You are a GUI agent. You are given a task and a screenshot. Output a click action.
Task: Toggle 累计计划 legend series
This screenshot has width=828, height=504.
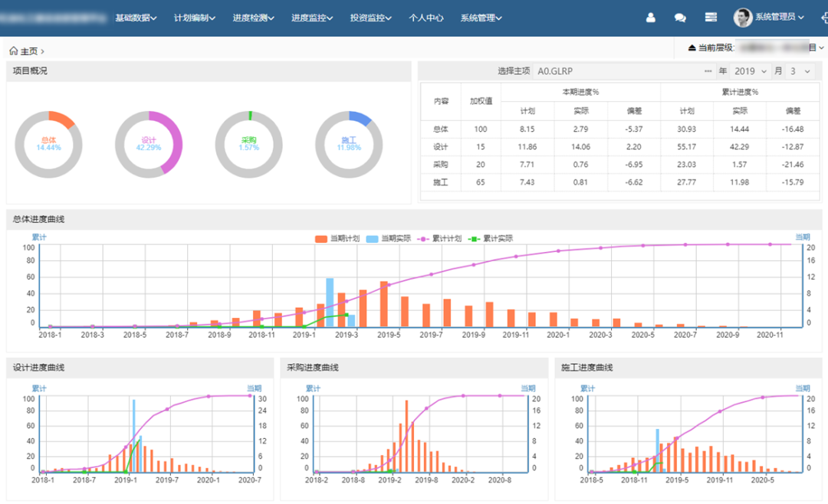pos(439,238)
